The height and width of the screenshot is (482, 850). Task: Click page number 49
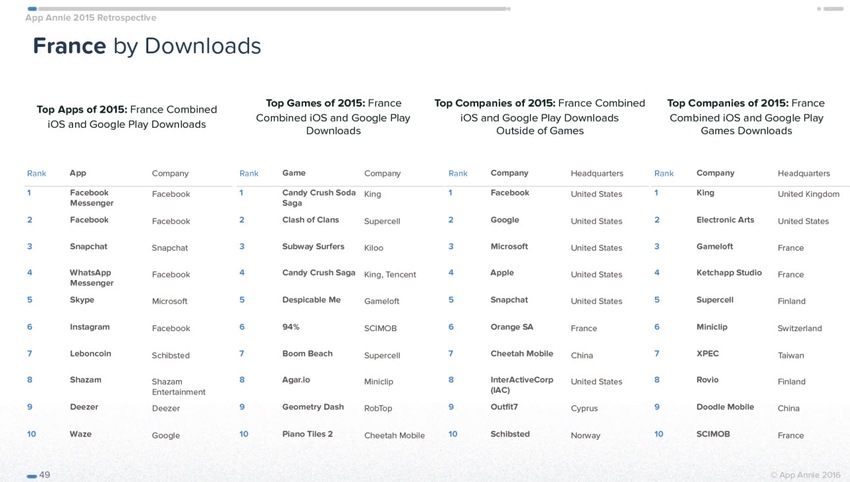coord(44,475)
